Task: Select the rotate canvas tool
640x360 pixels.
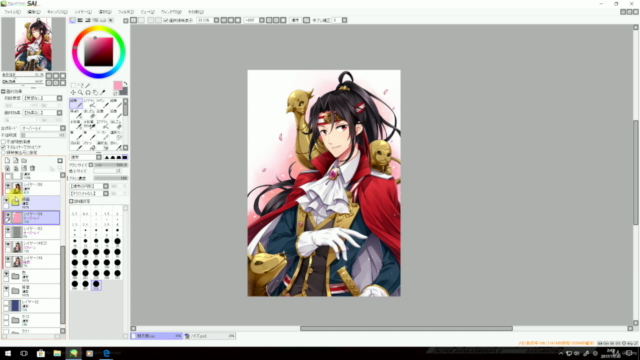Action: click(x=88, y=93)
